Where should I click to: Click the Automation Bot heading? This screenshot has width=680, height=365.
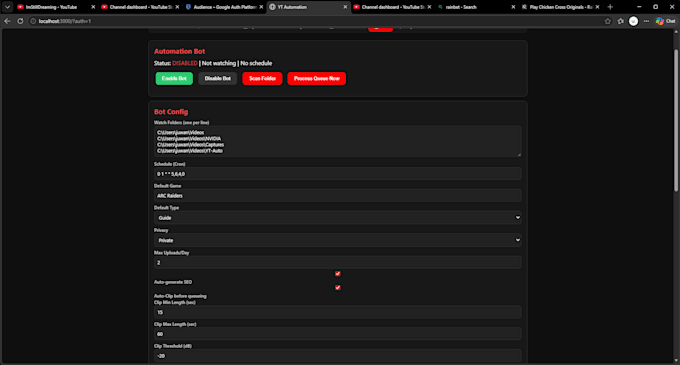coord(180,51)
